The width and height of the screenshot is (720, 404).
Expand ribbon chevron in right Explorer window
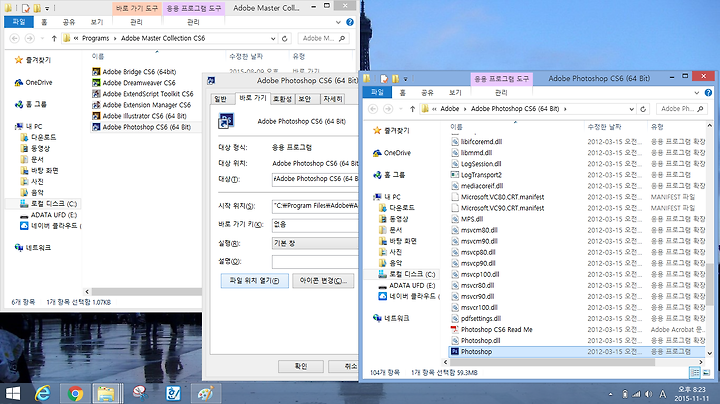point(697,93)
